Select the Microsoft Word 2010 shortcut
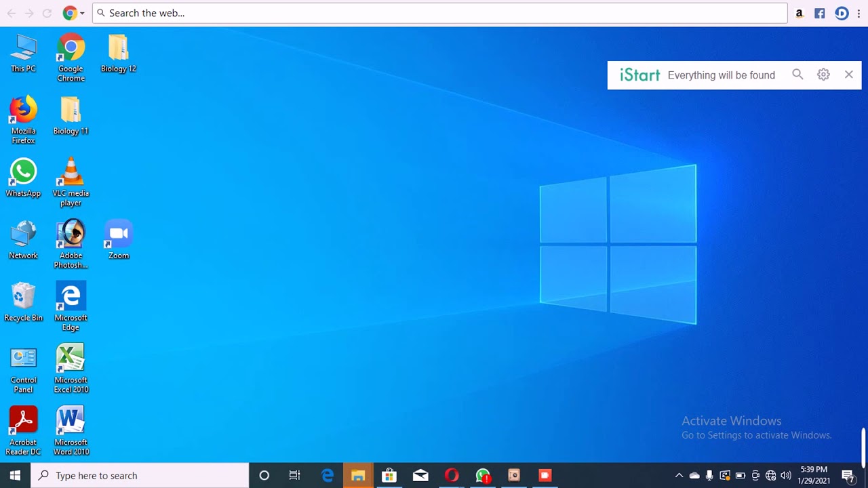This screenshot has width=868, height=488. [x=71, y=432]
